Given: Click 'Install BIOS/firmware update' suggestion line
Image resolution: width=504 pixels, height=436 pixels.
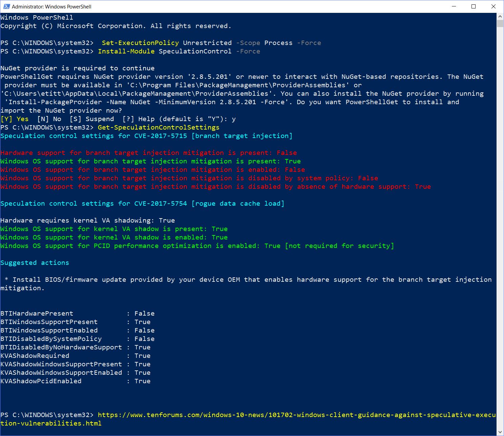Looking at the screenshot, I should (246, 284).
